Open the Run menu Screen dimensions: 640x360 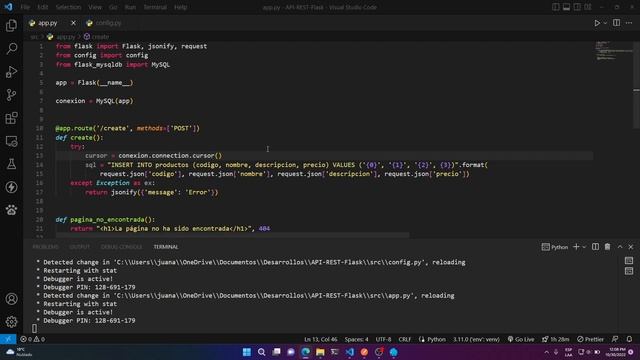tap(130, 7)
